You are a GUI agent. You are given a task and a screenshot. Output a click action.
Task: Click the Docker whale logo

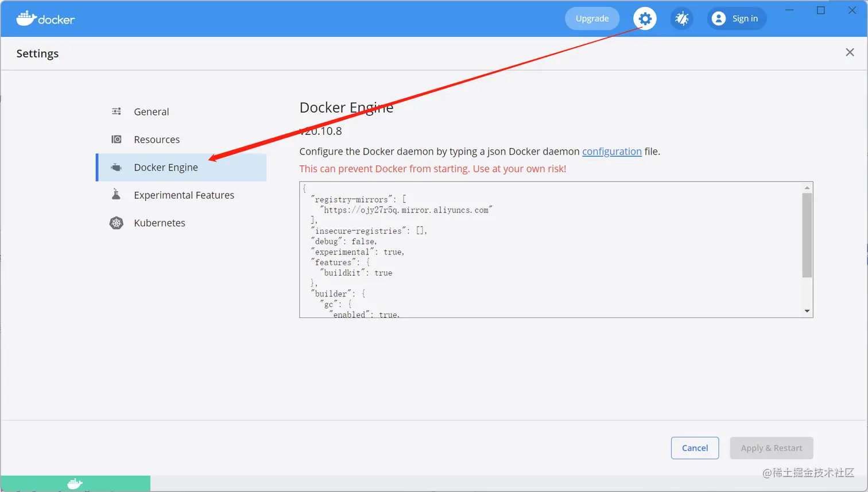[x=45, y=18]
